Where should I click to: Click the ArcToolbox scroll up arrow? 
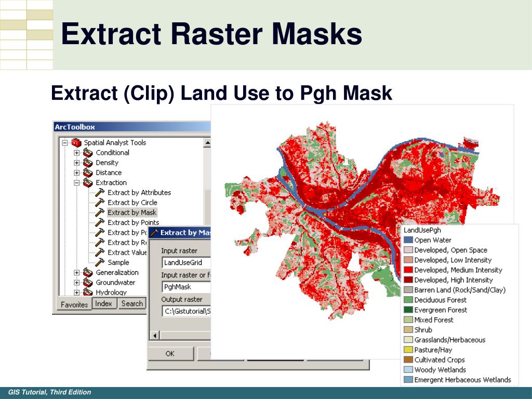coord(207,142)
